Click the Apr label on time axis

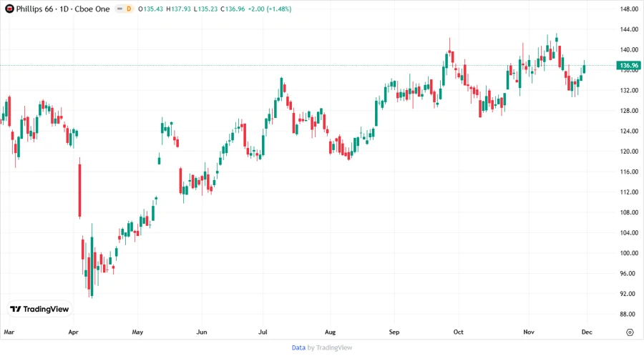[x=73, y=332]
